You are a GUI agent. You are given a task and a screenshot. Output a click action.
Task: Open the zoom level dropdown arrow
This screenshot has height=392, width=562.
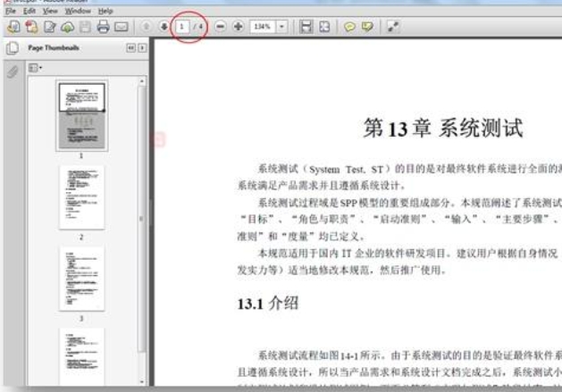[x=281, y=27]
